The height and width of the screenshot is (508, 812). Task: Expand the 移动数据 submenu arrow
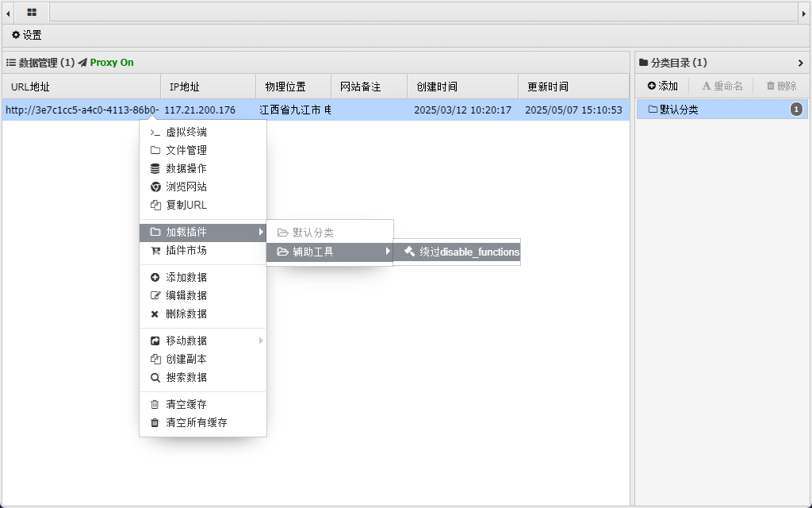260,341
